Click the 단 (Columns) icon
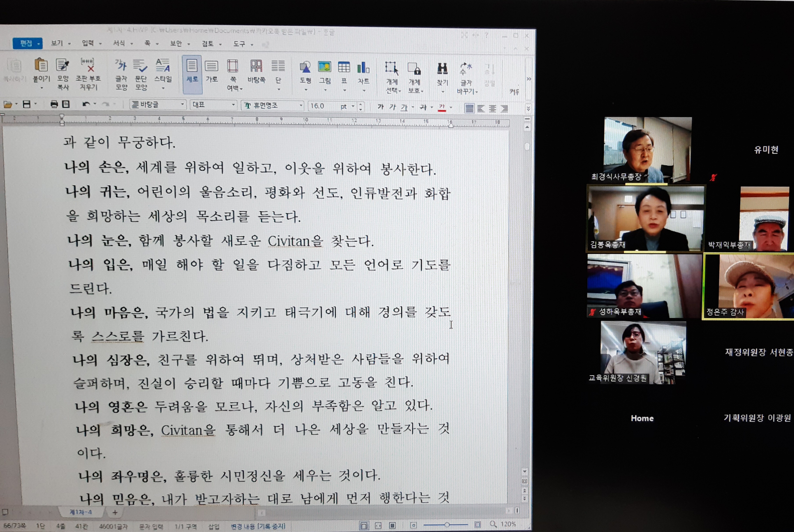794x532 pixels. point(278,66)
